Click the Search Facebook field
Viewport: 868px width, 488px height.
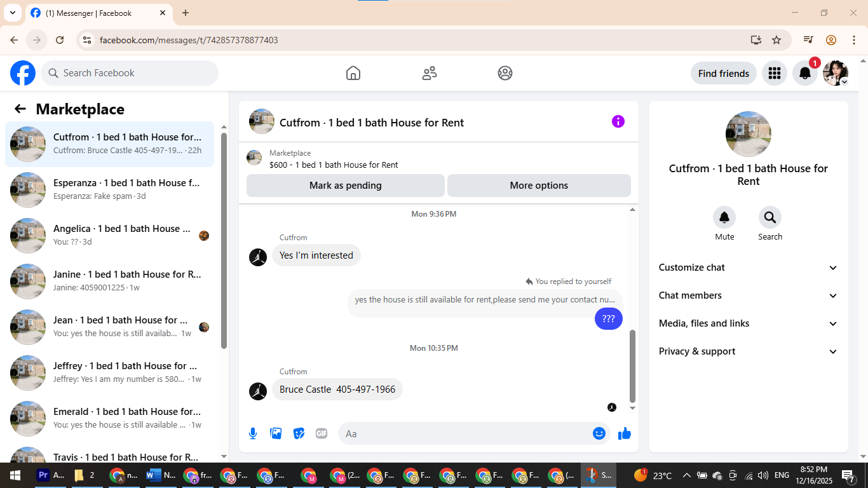click(x=130, y=73)
